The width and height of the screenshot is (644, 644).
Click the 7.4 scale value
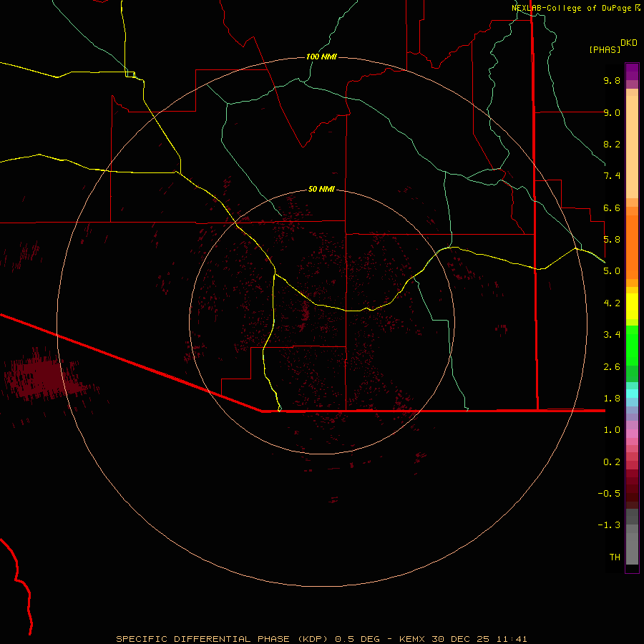pyautogui.click(x=612, y=176)
